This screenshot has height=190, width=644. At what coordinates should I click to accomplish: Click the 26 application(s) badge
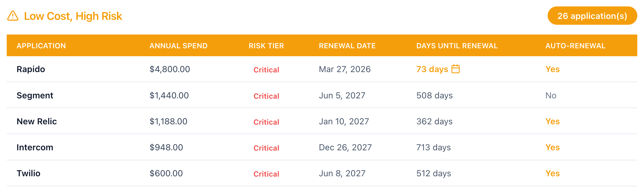pos(592,16)
